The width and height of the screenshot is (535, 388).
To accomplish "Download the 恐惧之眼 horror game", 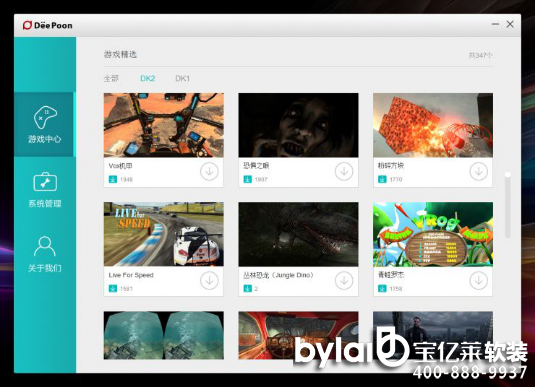I will 344,172.
